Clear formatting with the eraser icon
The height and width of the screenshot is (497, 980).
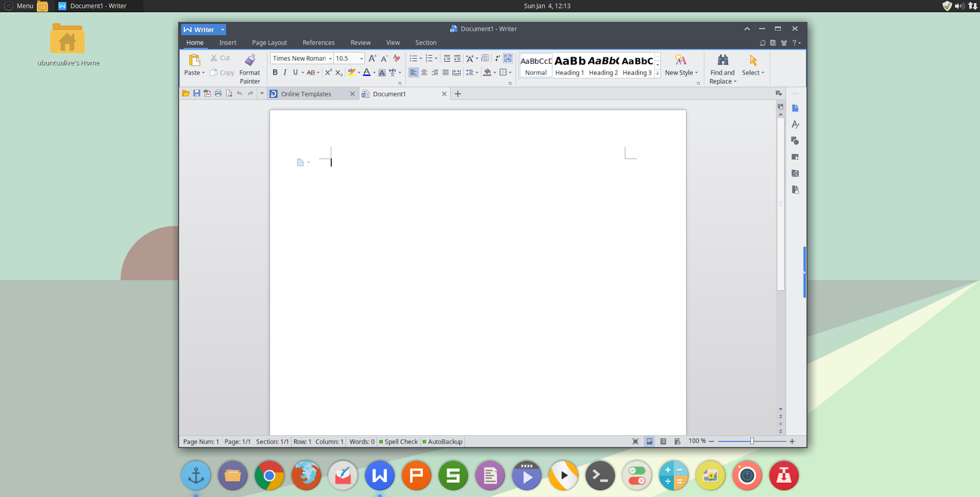(x=396, y=59)
